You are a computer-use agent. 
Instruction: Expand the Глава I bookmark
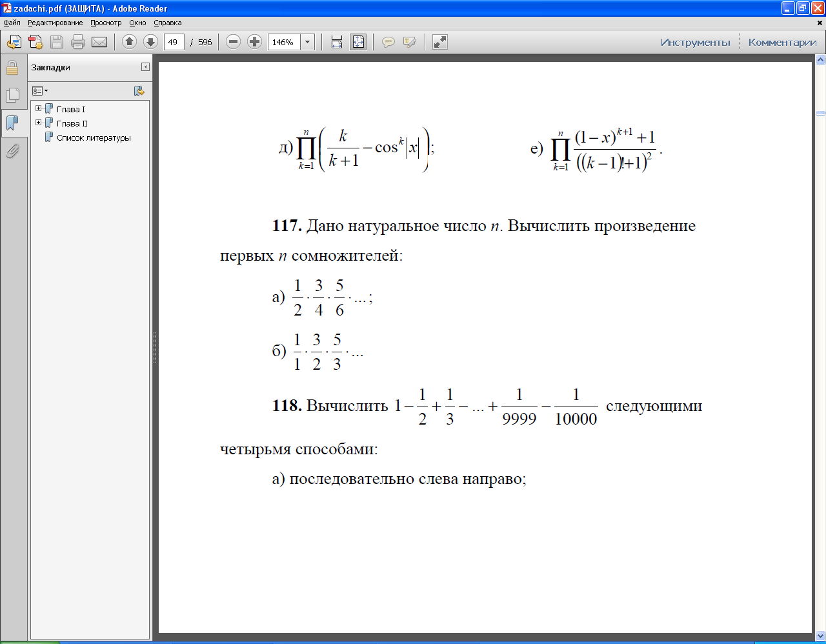click(x=38, y=108)
